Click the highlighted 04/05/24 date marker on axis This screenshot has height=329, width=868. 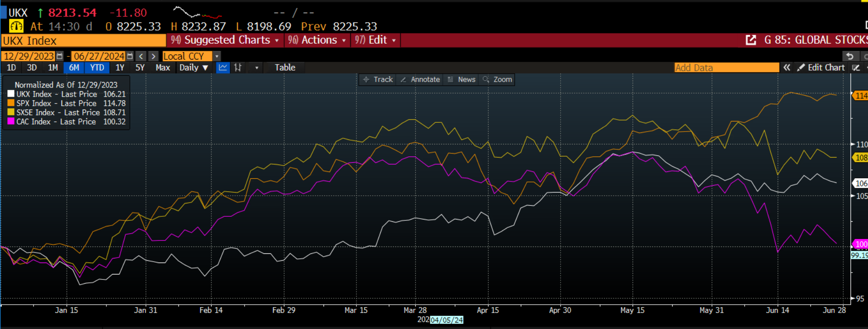(x=446, y=320)
